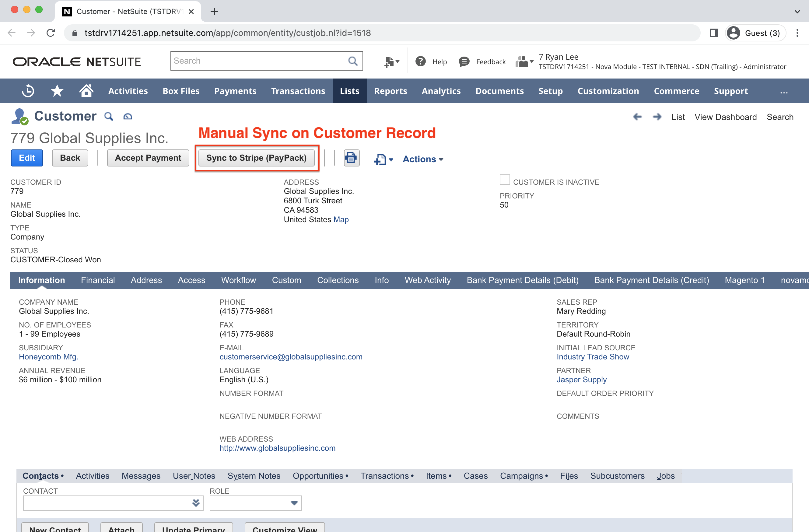The height and width of the screenshot is (532, 809).
Task: Open the Activities navigation menu
Action: [128, 91]
